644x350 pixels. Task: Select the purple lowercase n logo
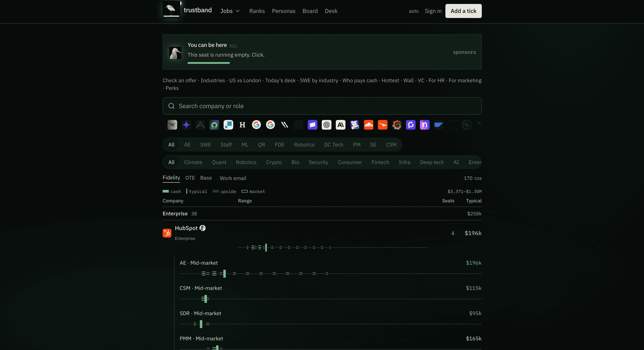pyautogui.click(x=425, y=125)
